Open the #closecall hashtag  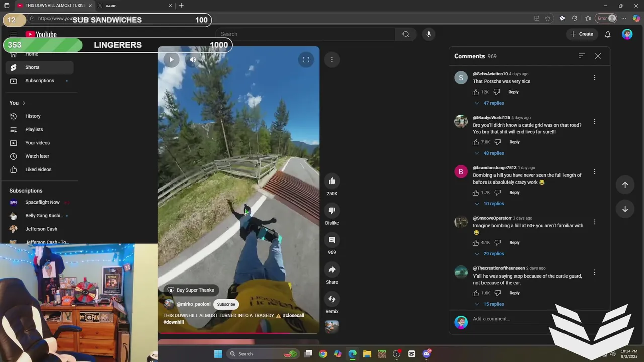tap(293, 316)
